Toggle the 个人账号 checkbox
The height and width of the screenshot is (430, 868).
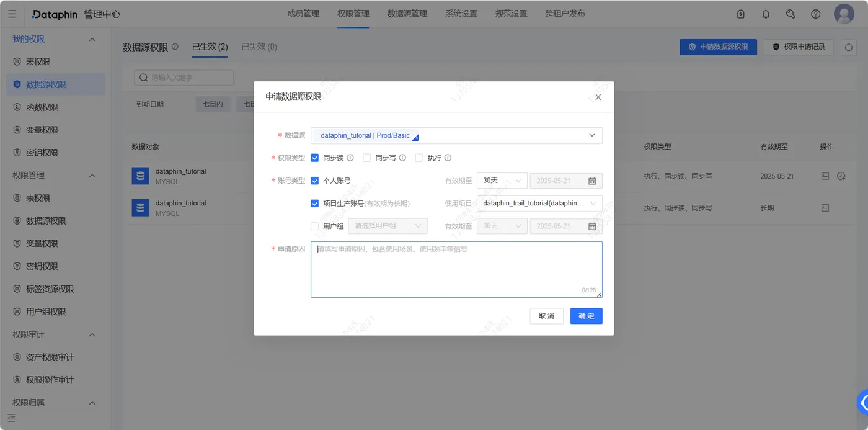[315, 181]
